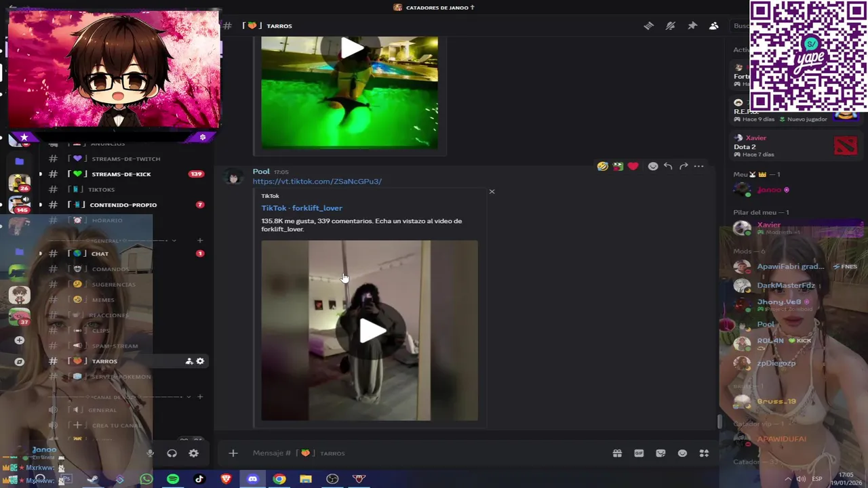Open WhatsApp in the taskbar
868x488 pixels.
click(146, 479)
